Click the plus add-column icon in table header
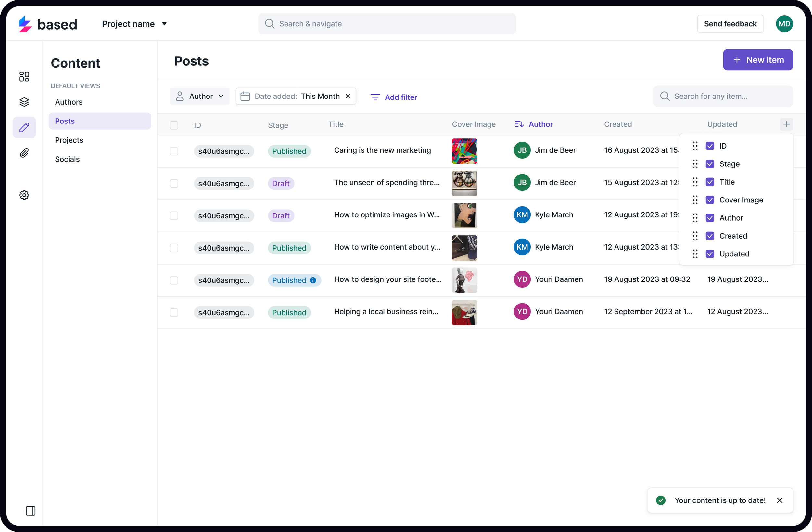The width and height of the screenshot is (812, 532). point(786,124)
